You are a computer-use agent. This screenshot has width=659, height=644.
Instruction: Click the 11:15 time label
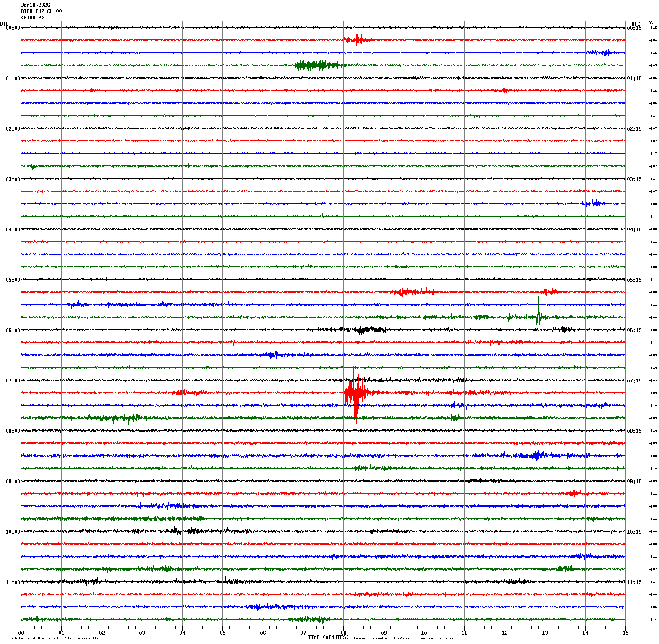pyautogui.click(x=634, y=582)
